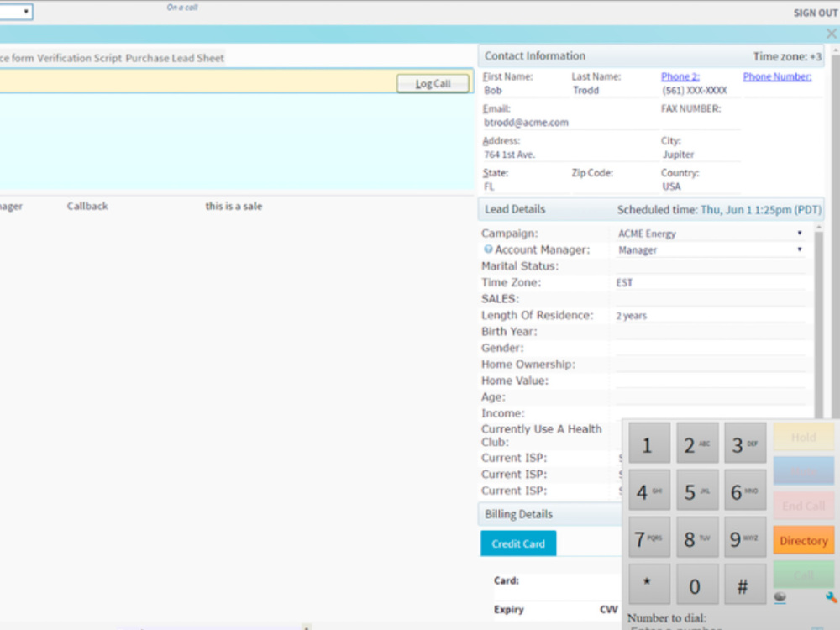This screenshot has height=630, width=840.
Task: Click the Phone Number link
Action: pos(777,76)
